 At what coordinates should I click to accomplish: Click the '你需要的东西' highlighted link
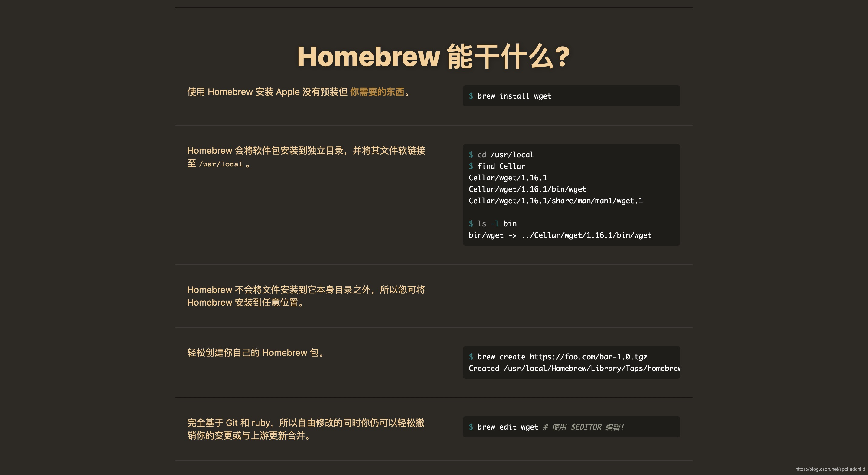click(x=377, y=92)
